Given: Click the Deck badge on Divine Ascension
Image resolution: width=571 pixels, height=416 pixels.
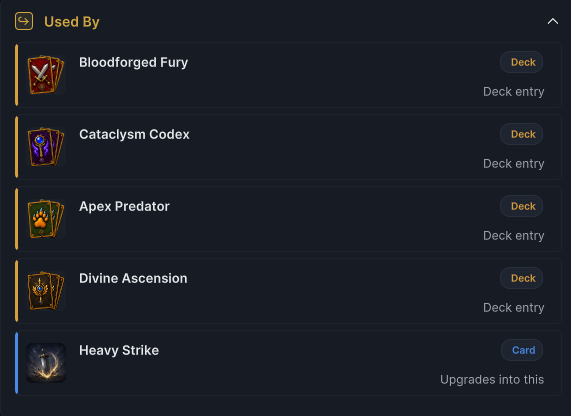Looking at the screenshot, I should [521, 278].
